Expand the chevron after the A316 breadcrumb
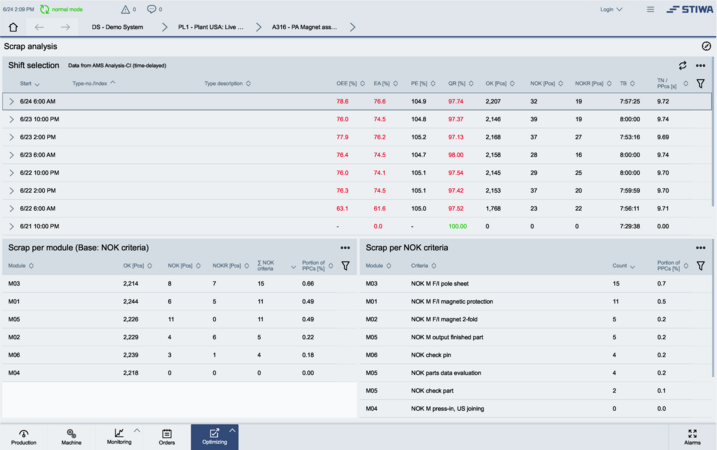 pyautogui.click(x=353, y=27)
